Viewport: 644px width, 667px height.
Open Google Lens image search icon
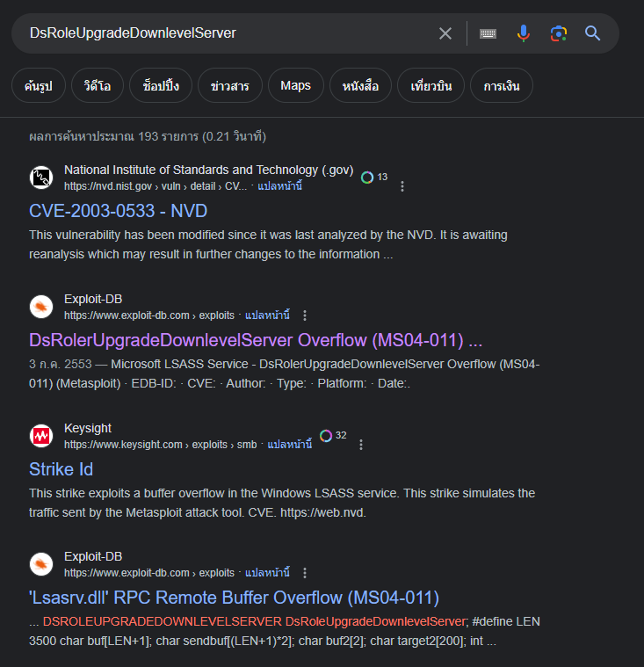[x=559, y=33]
